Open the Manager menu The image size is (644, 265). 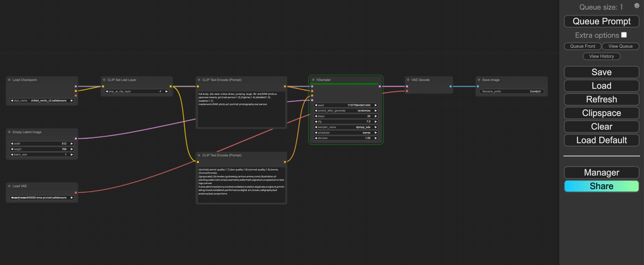(602, 173)
